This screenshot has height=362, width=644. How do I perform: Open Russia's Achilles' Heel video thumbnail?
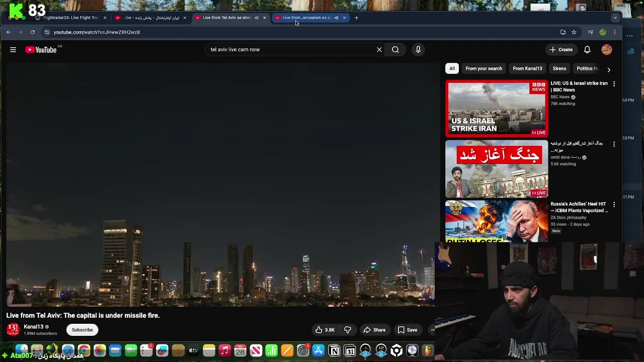(x=497, y=221)
